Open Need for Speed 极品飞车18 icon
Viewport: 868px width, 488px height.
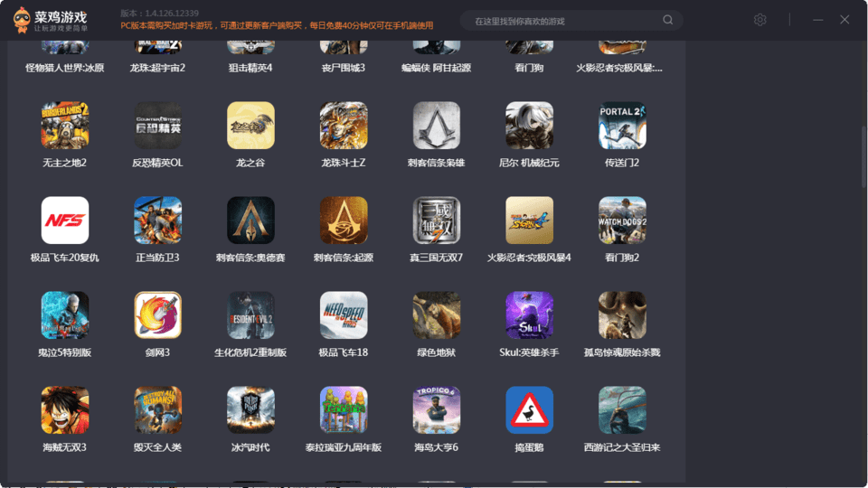pyautogui.click(x=344, y=314)
